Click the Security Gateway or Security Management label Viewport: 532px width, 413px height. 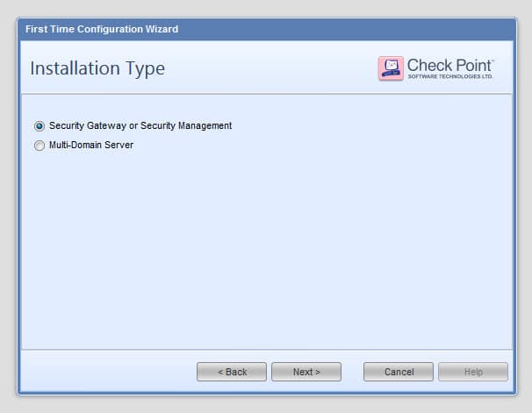tap(140, 125)
